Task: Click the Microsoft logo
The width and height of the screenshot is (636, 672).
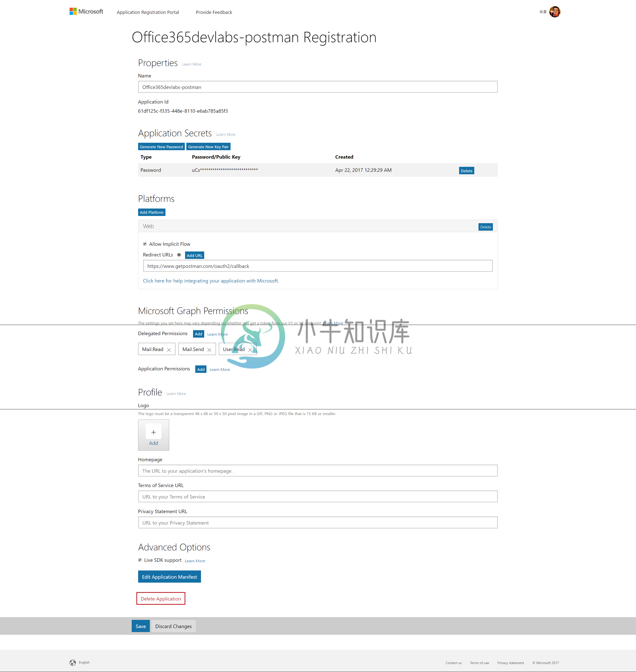Action: pyautogui.click(x=86, y=11)
